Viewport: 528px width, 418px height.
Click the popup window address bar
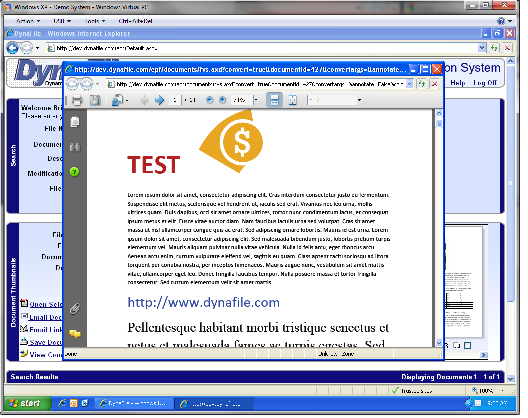(256, 84)
